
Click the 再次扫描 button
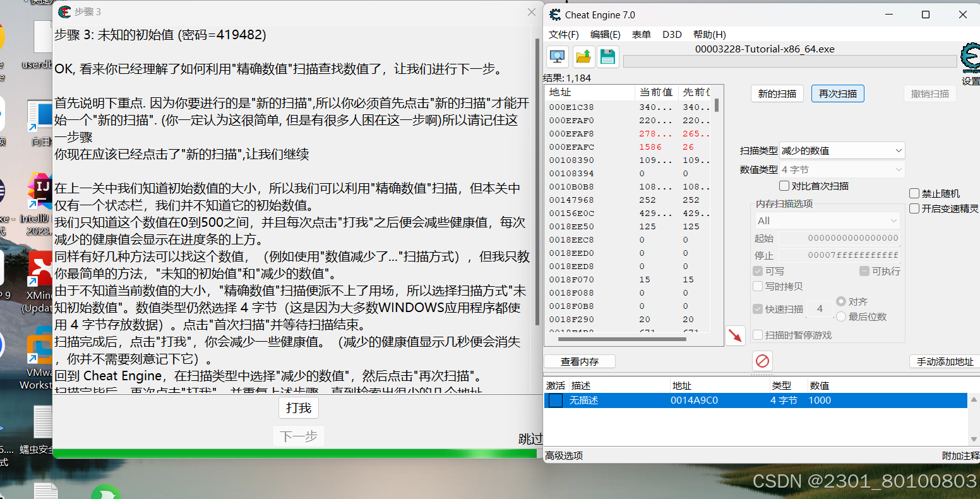(838, 93)
